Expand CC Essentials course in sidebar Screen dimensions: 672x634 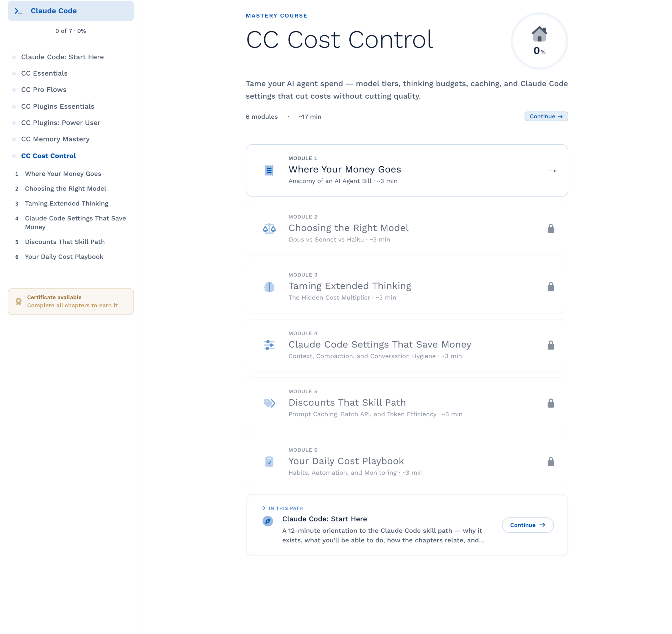44,73
